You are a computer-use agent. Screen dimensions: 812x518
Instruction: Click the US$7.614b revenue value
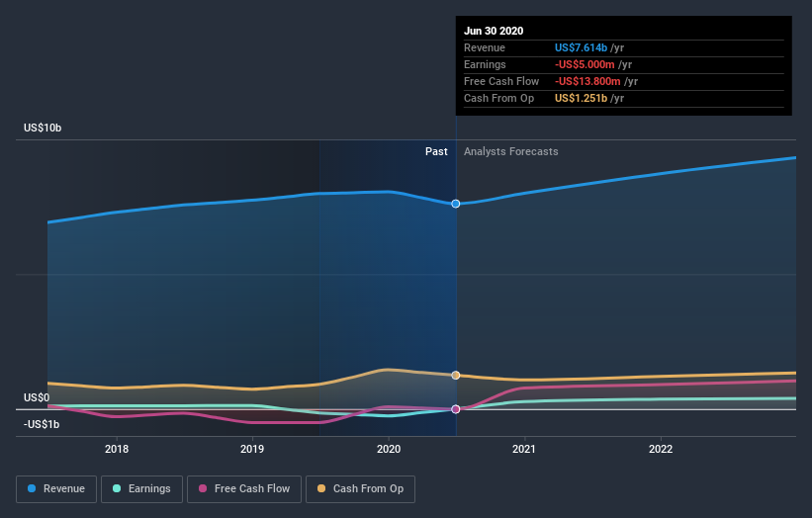tap(581, 47)
